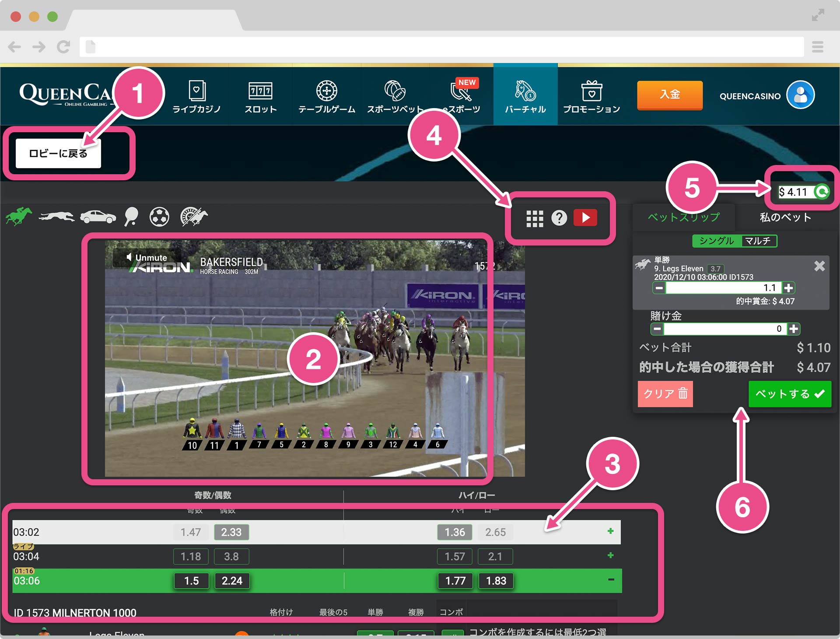This screenshot has height=639, width=840.
Task: Switch to the ベットスリップ tab
Action: pos(684,217)
